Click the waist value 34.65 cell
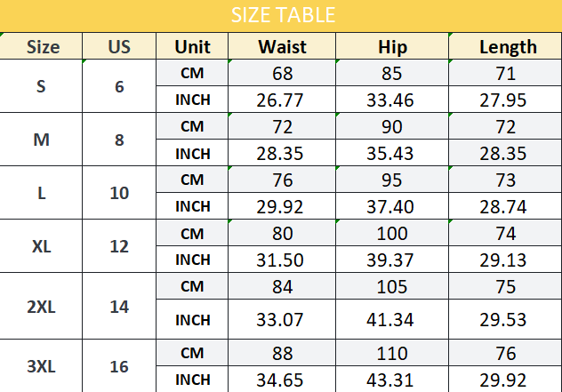This screenshot has height=392, width=562. point(282,379)
